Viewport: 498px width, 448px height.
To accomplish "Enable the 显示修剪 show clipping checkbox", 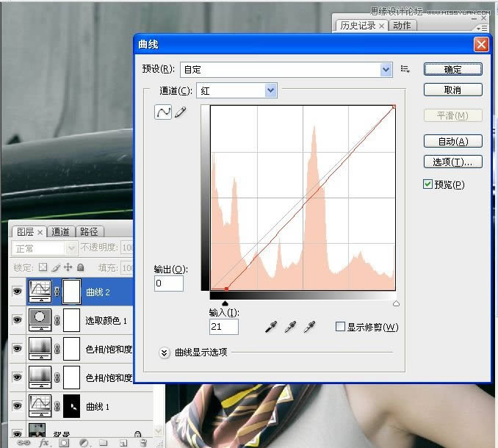I will (x=340, y=327).
